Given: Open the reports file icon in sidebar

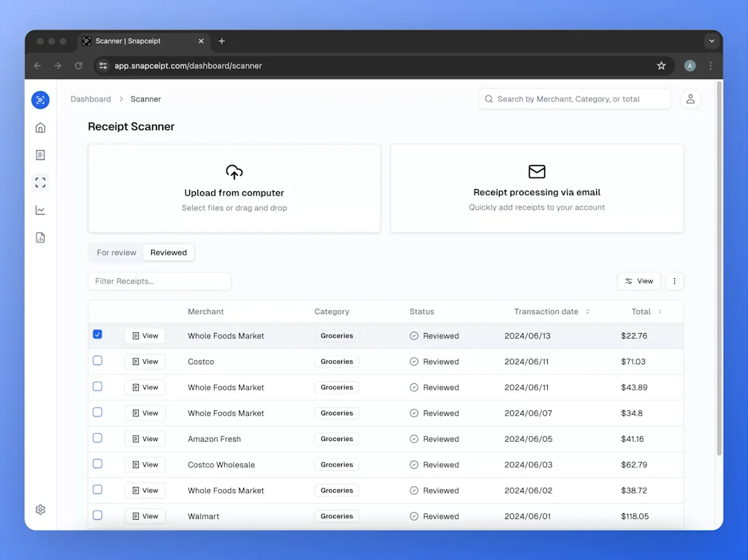Looking at the screenshot, I should pyautogui.click(x=40, y=237).
